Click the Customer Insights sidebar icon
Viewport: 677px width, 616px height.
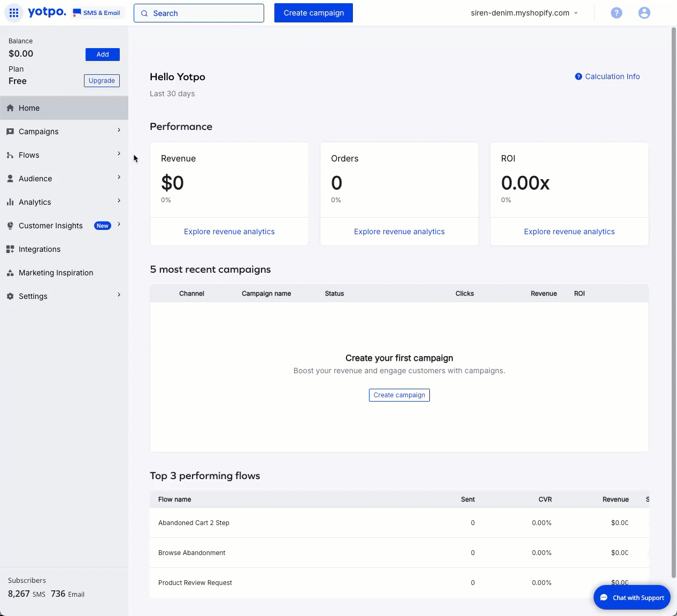10,226
